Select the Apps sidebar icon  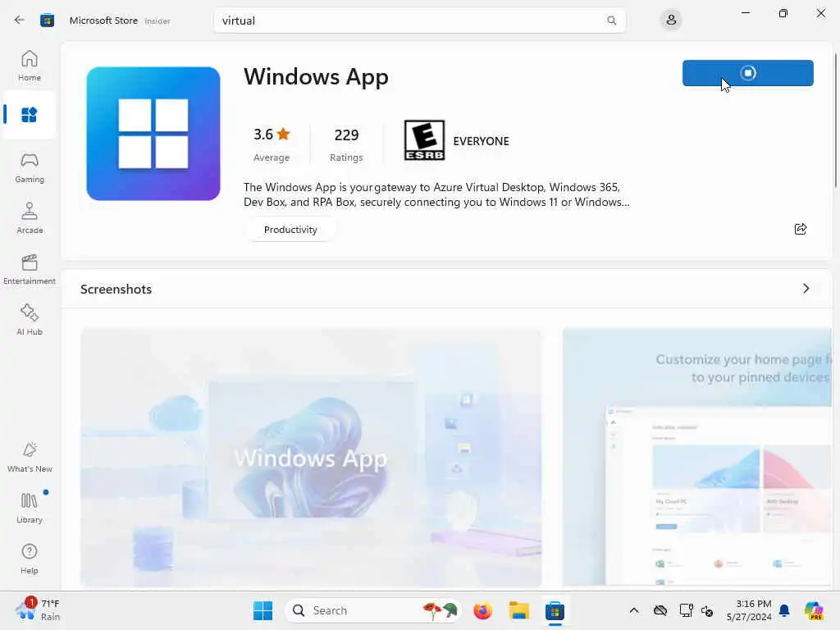[29, 115]
